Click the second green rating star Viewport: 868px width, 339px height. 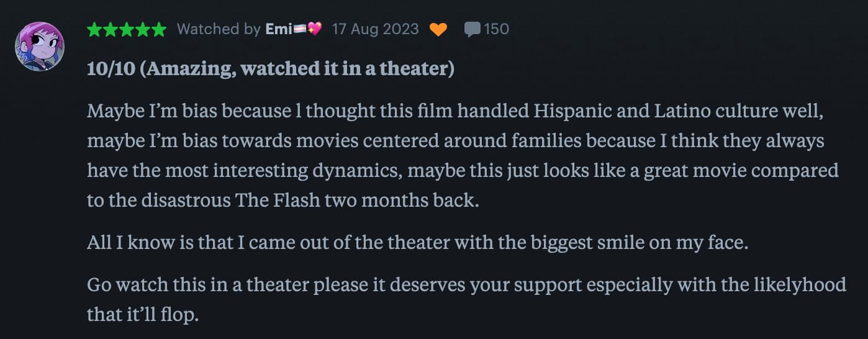pos(111,29)
